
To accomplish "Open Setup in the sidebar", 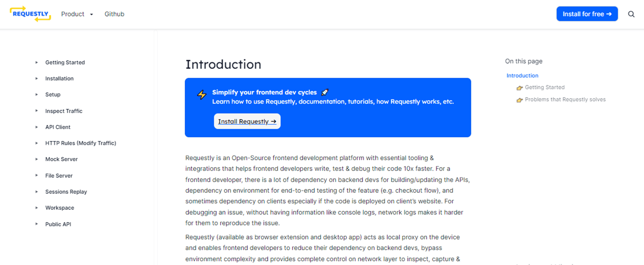I will 53,94.
